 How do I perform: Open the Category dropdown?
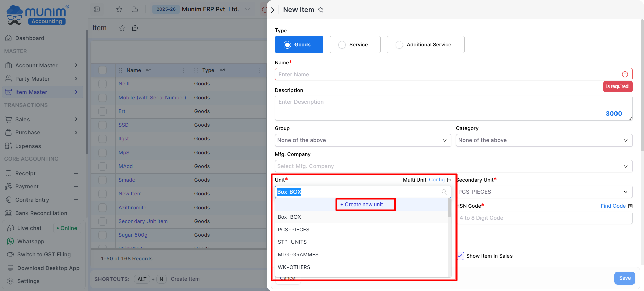[x=544, y=140]
